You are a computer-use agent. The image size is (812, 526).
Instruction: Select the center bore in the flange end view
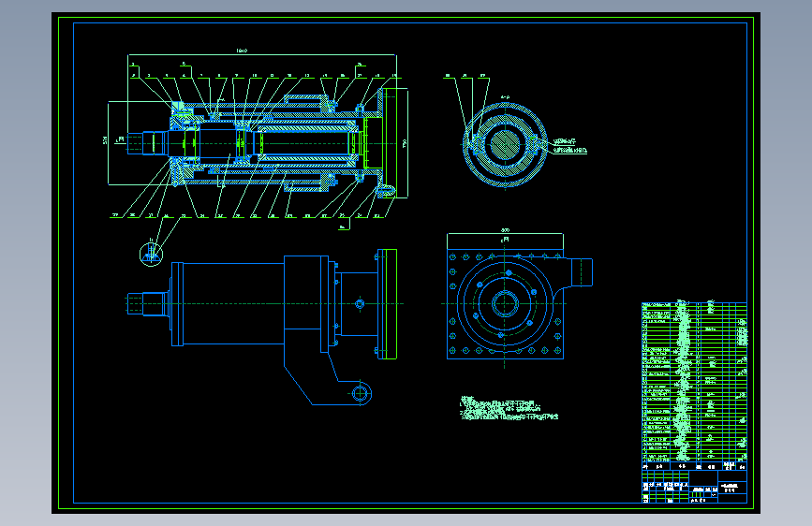pos(505,304)
